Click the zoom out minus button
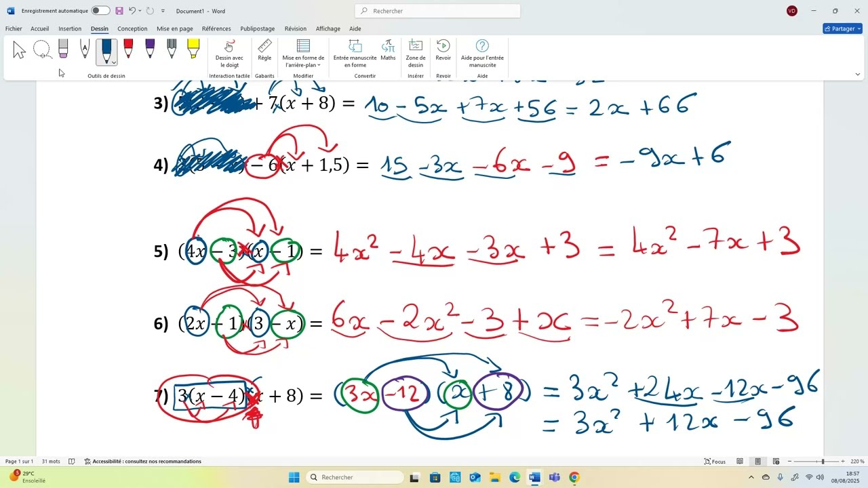The width and height of the screenshot is (868, 488). coord(789,462)
